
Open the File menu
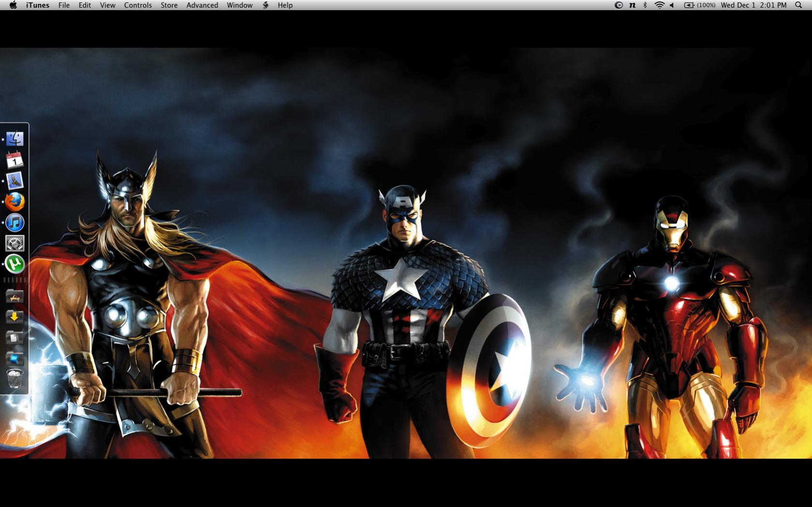[64, 5]
